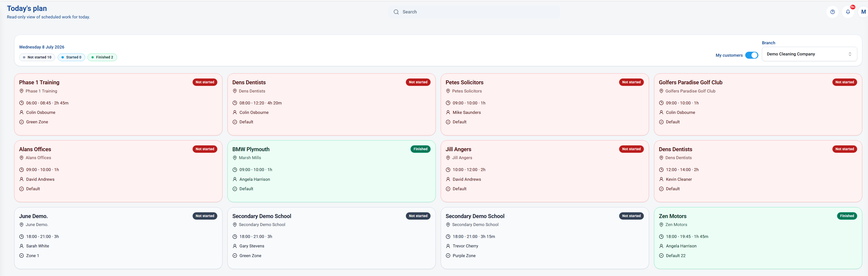
Task: Click the search magnifier icon
Action: coord(396,12)
